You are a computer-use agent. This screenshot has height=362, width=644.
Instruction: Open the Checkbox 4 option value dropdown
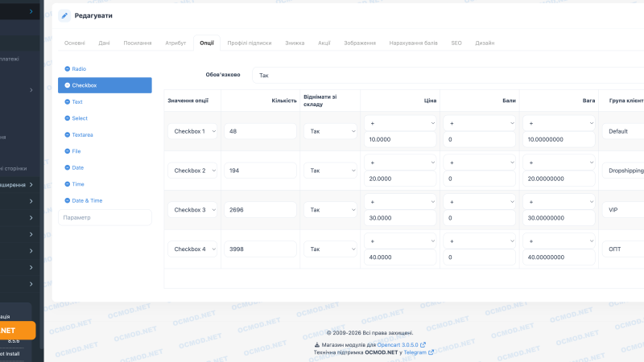pos(192,249)
